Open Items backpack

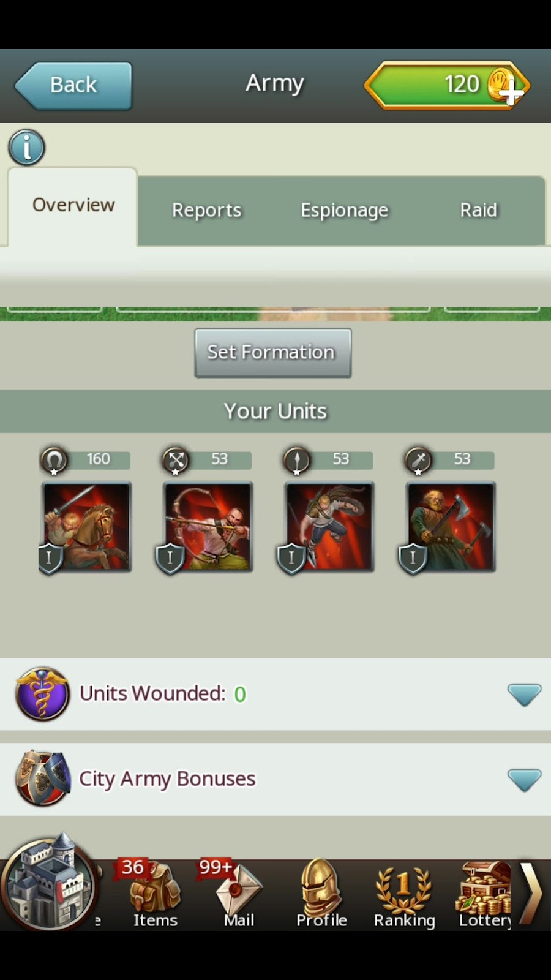pyautogui.click(x=155, y=894)
